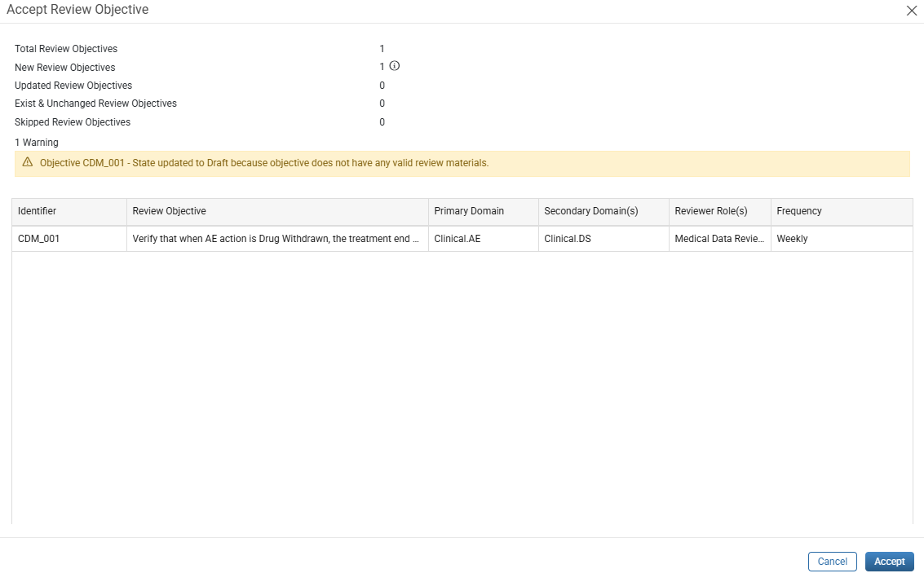The image size is (924, 582).
Task: Click the '1 Warning' label
Action: point(37,143)
